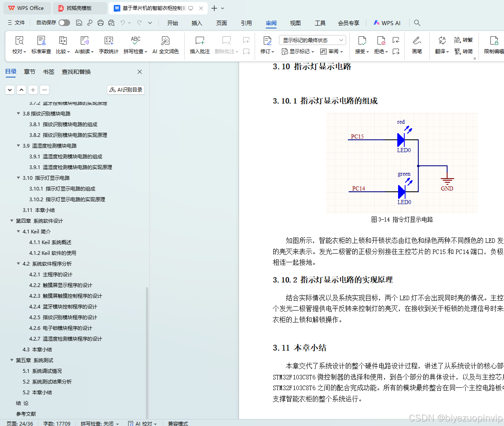Enable 限制编辑 restrict editing
Image resolution: width=504 pixels, height=426 pixels.
pyautogui.click(x=493, y=45)
